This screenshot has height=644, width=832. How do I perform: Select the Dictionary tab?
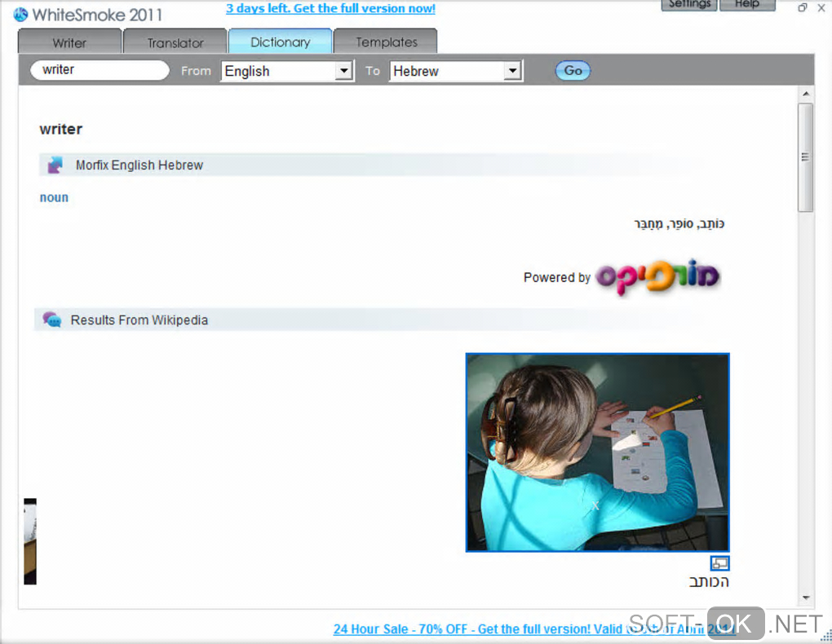[x=280, y=42]
